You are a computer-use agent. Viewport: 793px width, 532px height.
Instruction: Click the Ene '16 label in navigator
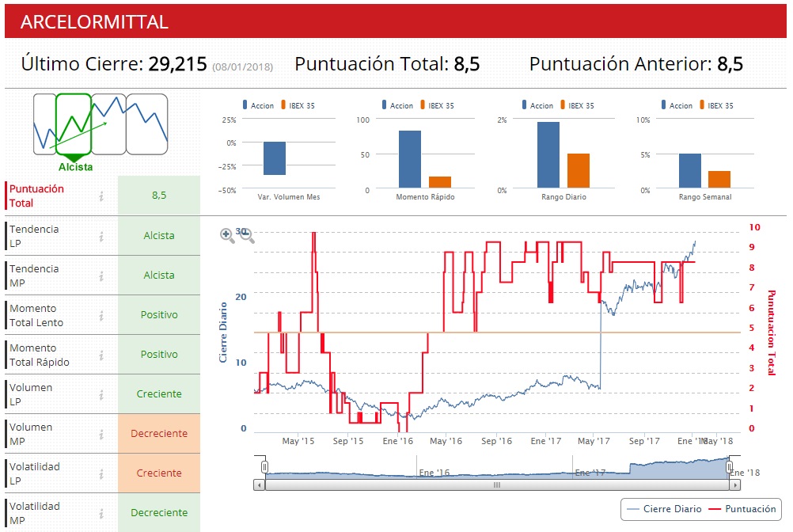[434, 473]
